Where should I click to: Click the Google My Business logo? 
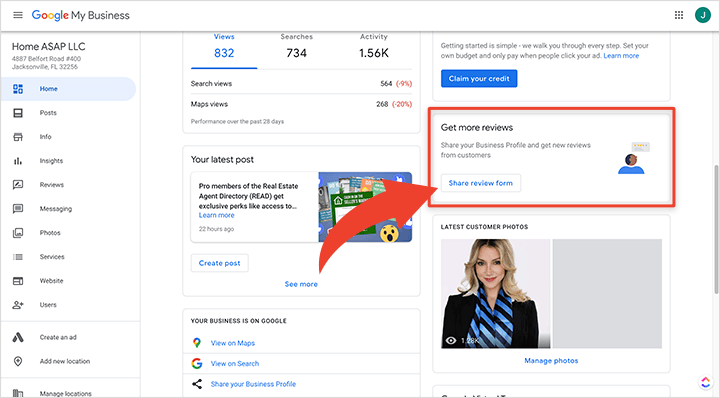click(80, 15)
